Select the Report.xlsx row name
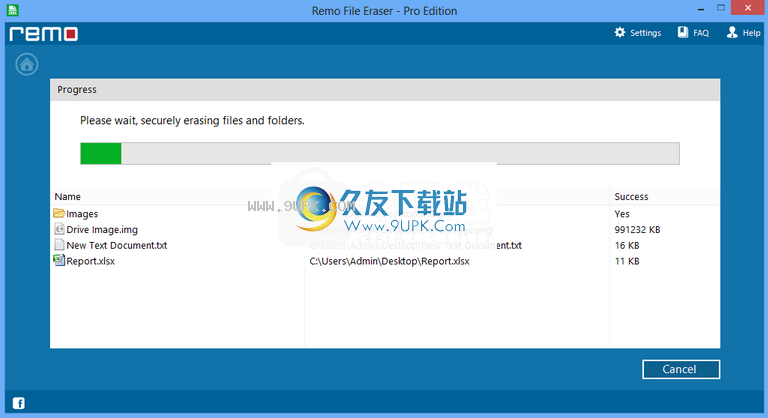The width and height of the screenshot is (768, 418). (91, 261)
